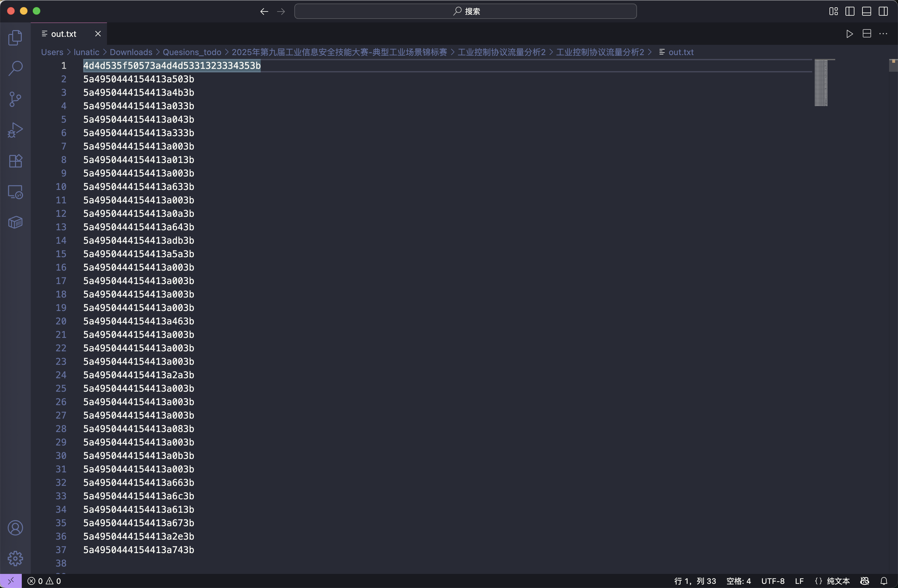This screenshot has width=898, height=588.
Task: Click line 33 text 5a4950444154413a6c3b
Action: (x=138, y=496)
